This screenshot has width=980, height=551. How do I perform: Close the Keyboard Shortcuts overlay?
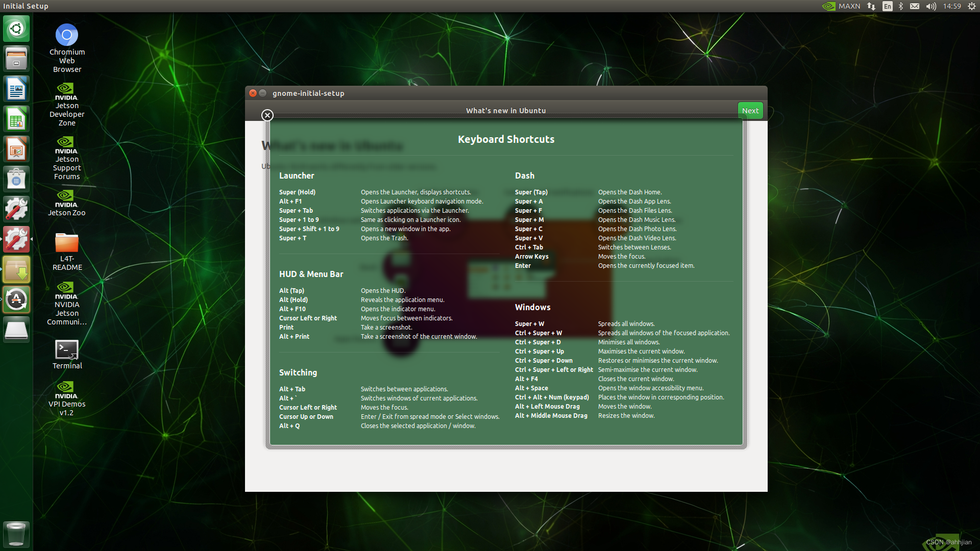pos(267,115)
